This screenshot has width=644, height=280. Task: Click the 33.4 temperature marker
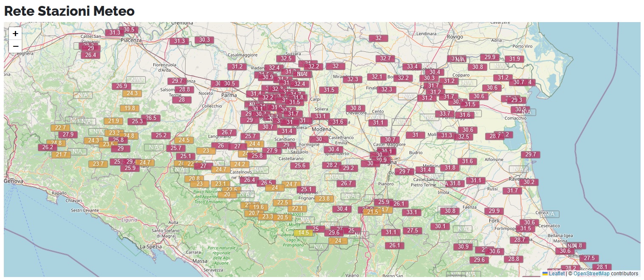coord(412,67)
